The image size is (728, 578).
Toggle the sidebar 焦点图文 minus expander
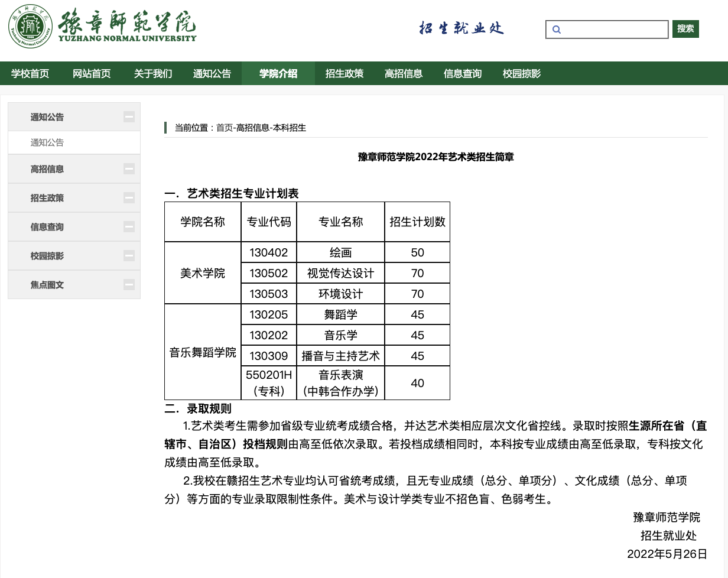pyautogui.click(x=129, y=285)
